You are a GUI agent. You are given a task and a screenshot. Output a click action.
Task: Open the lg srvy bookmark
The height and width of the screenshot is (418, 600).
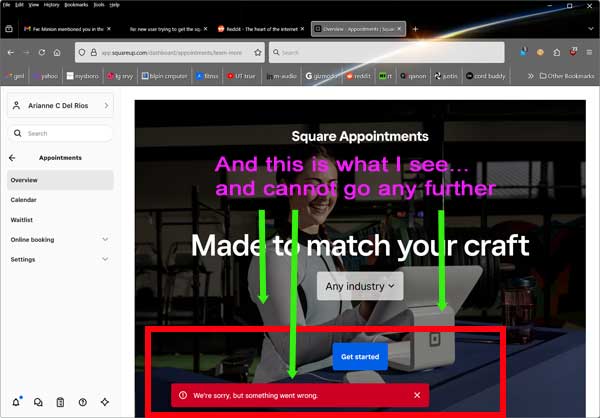click(120, 76)
